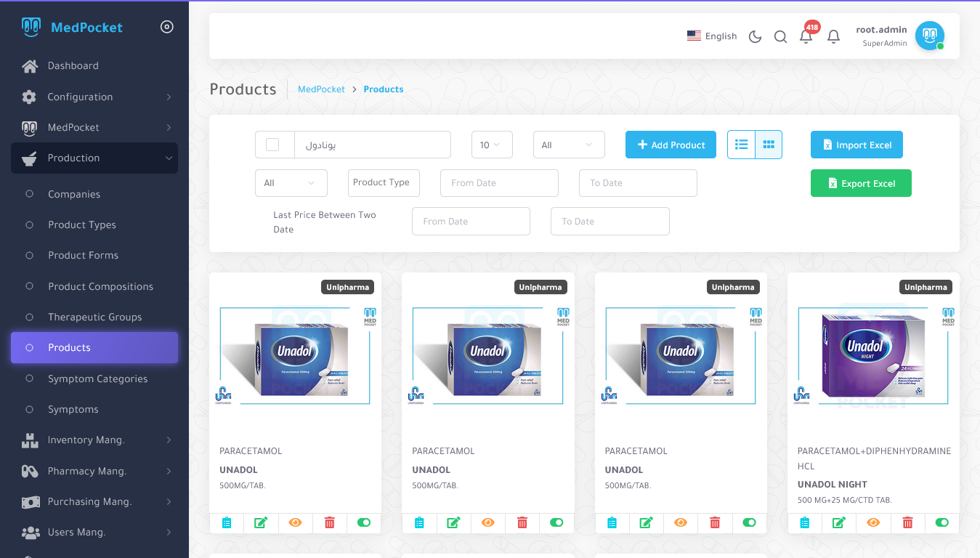
Task: Open notifications bell showing 418 badge
Action: pyautogui.click(x=806, y=36)
